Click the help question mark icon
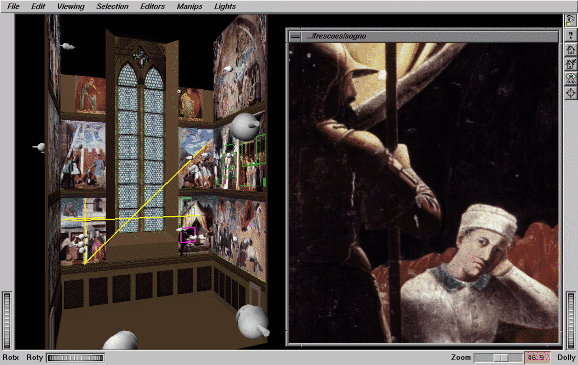The image size is (578, 365). pyautogui.click(x=570, y=35)
